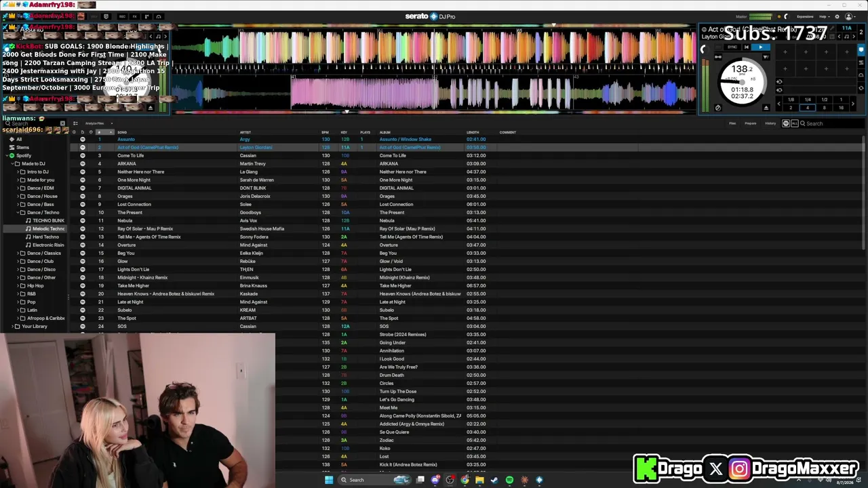This screenshot has height=488, width=868.
Task: Open Spotify from the taskbar
Action: [x=509, y=480]
